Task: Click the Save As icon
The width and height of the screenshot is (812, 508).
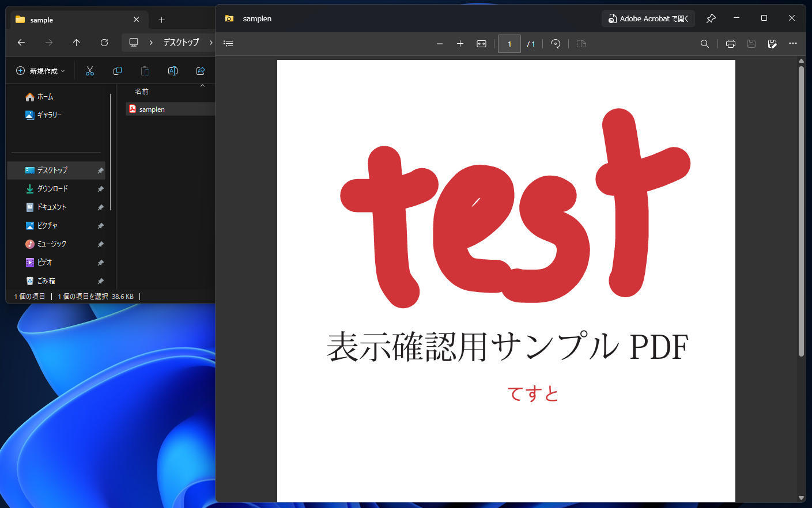Action: tap(772, 44)
